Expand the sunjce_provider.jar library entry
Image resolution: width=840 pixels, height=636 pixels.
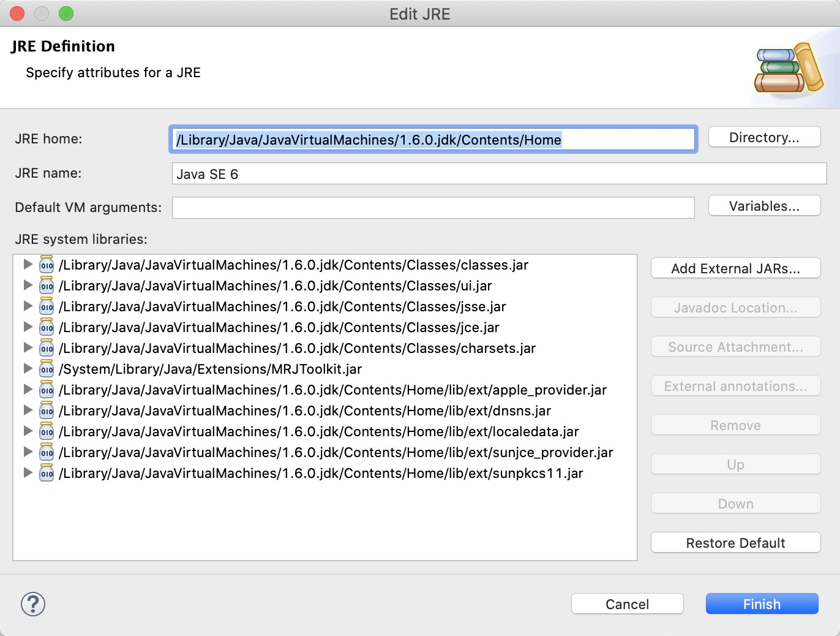point(28,452)
